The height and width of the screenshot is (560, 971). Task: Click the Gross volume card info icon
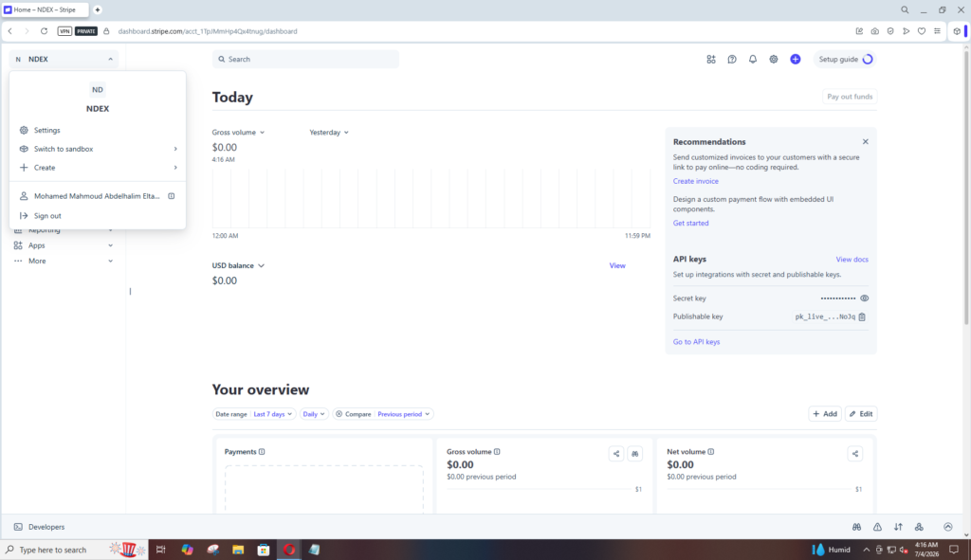pyautogui.click(x=497, y=452)
